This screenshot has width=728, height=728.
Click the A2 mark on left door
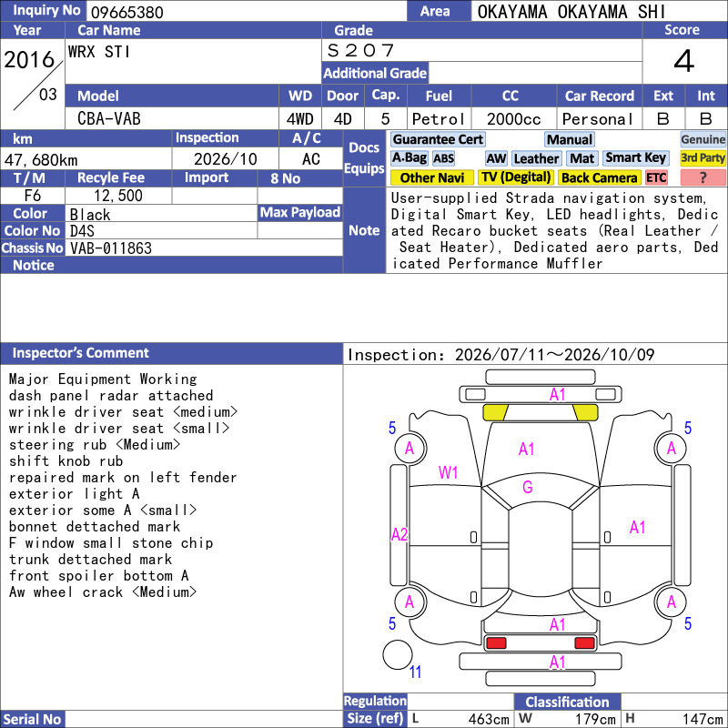coord(399,534)
